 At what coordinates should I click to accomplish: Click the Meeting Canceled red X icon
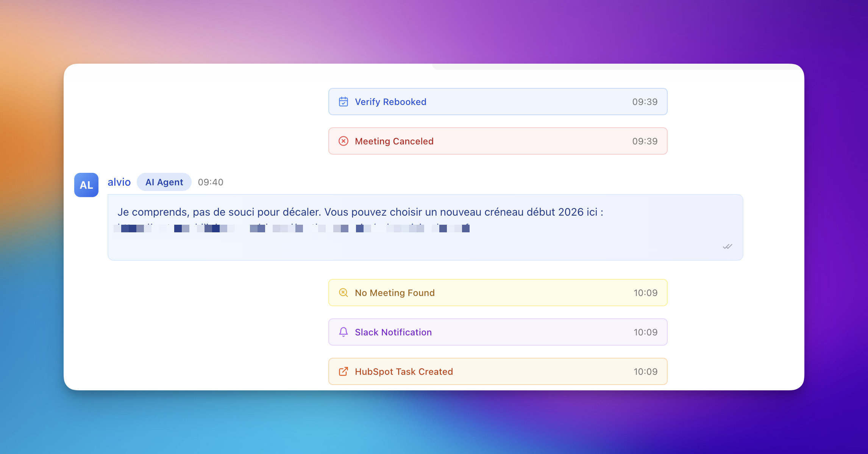click(343, 141)
